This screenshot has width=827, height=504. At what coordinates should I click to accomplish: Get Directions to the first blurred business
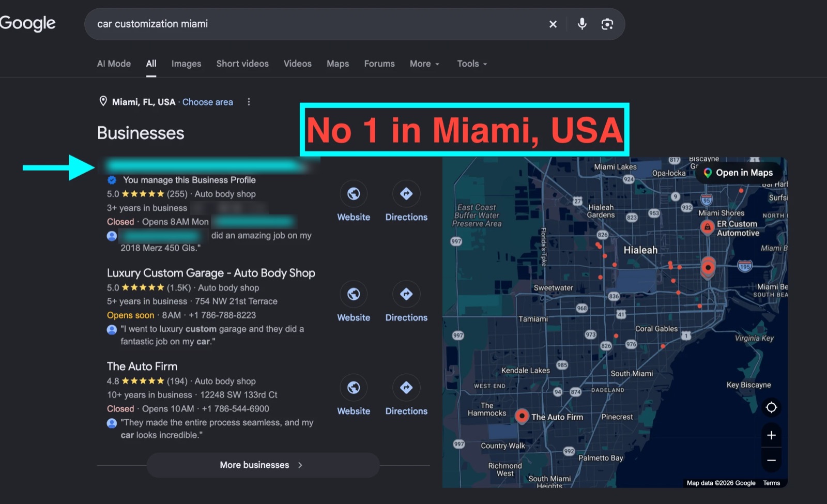(406, 202)
